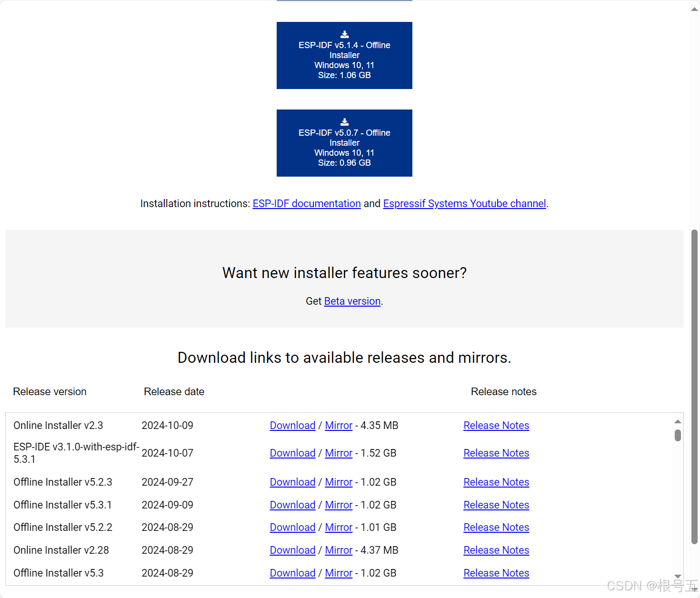Viewport: 700px width, 598px height.
Task: Download the ESP-IDF v5.1.4 Offline Installer
Action: tap(344, 55)
